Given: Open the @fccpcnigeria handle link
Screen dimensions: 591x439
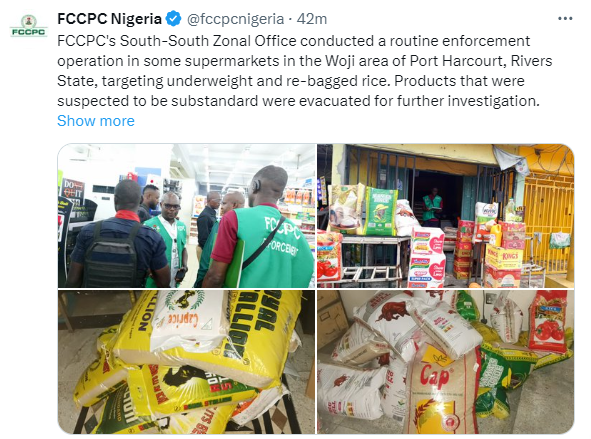Looking at the screenshot, I should (x=235, y=19).
